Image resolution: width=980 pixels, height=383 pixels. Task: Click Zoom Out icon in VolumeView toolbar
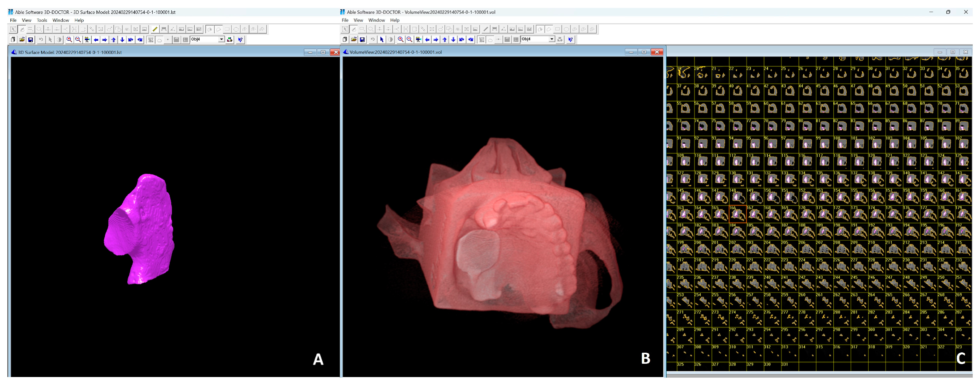409,39
